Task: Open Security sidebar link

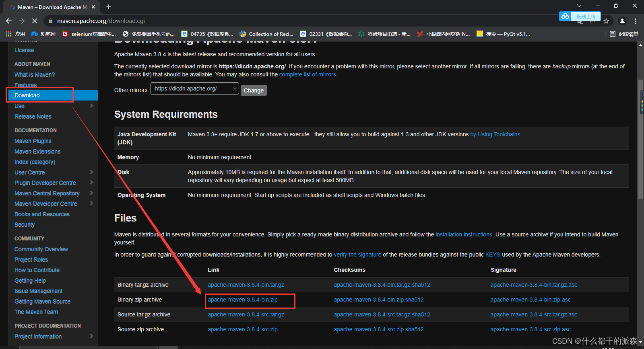Action: [25, 225]
